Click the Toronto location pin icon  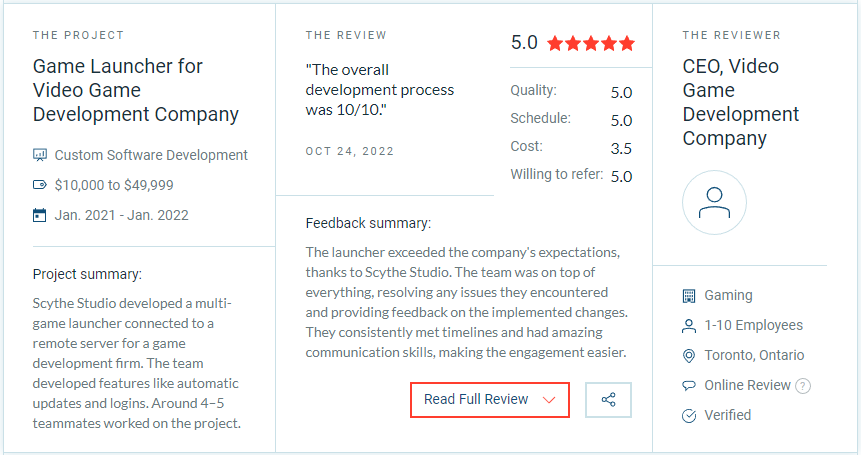[x=689, y=356]
